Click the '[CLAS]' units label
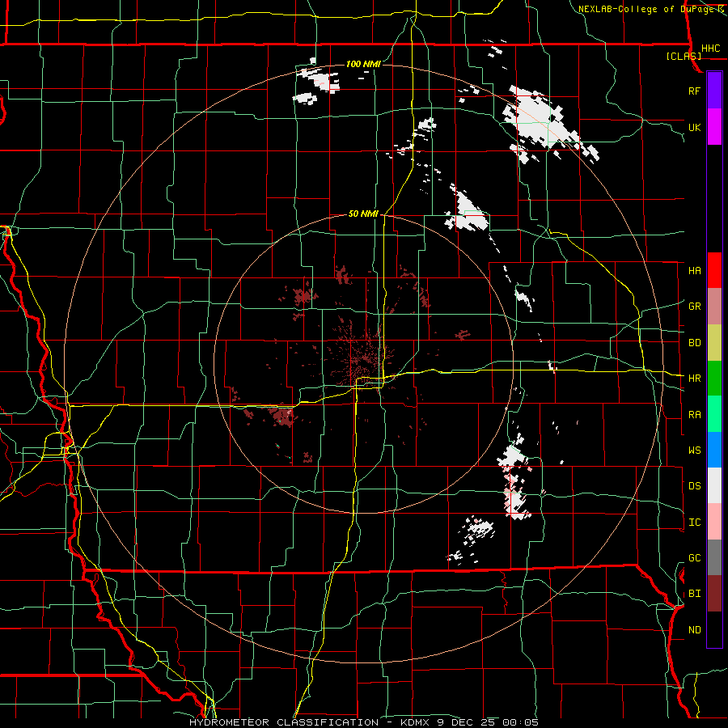The height and width of the screenshot is (728, 728). coord(684,56)
